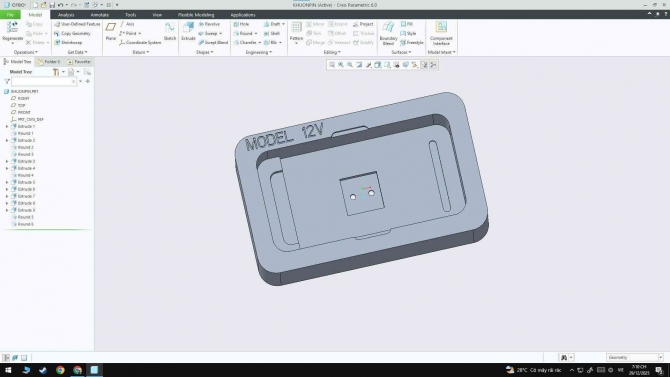Open User-Defined Feature
The image size is (670, 377).
(77, 24)
